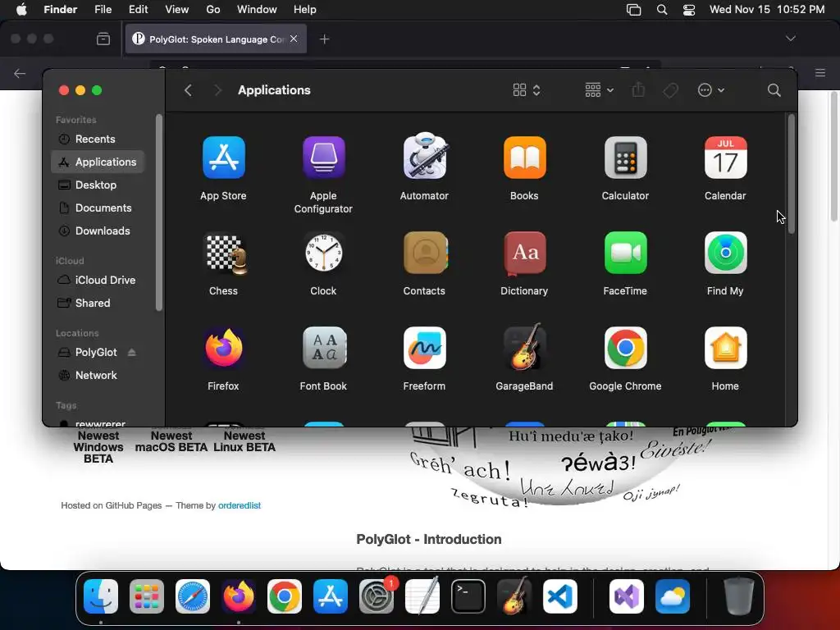Select iCloud Drive in the sidebar
The width and height of the screenshot is (840, 630).
point(98,280)
